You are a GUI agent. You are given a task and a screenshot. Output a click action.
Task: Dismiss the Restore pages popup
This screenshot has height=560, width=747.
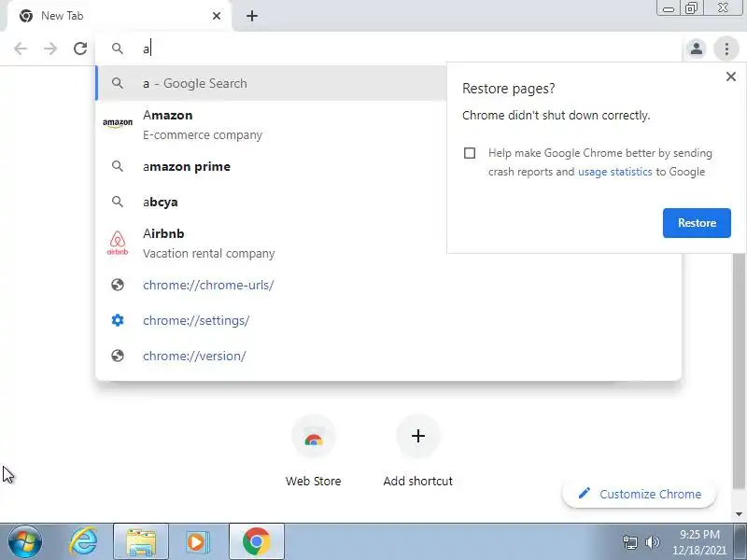731,77
